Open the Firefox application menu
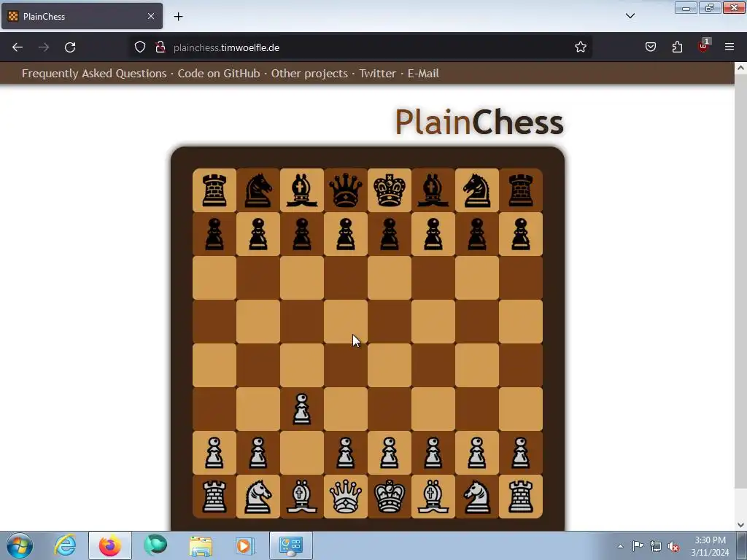This screenshot has width=747, height=560. [x=729, y=47]
